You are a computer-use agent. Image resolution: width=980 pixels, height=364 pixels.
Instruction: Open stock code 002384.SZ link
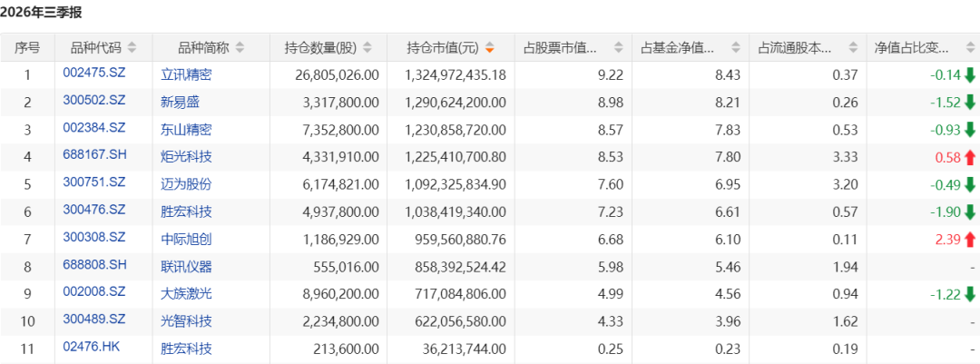click(x=94, y=128)
